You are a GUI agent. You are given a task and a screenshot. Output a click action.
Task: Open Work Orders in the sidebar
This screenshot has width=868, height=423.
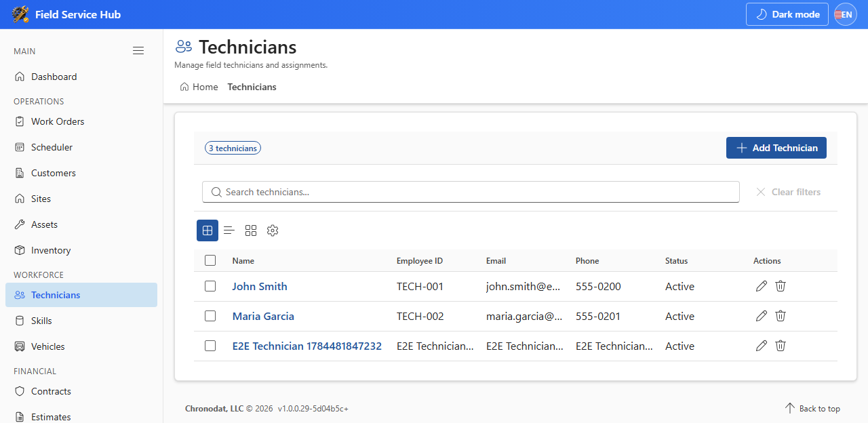click(x=81, y=121)
